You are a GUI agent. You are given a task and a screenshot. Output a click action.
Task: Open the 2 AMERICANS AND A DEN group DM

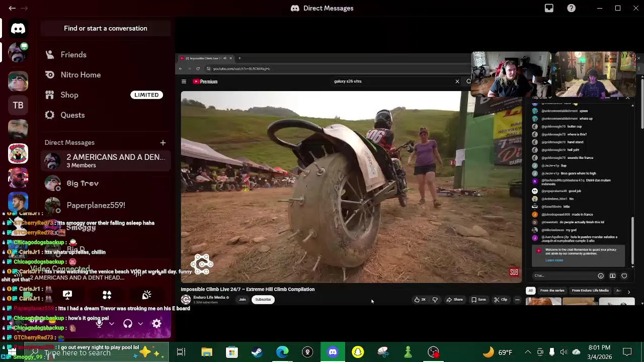pyautogui.click(x=106, y=161)
